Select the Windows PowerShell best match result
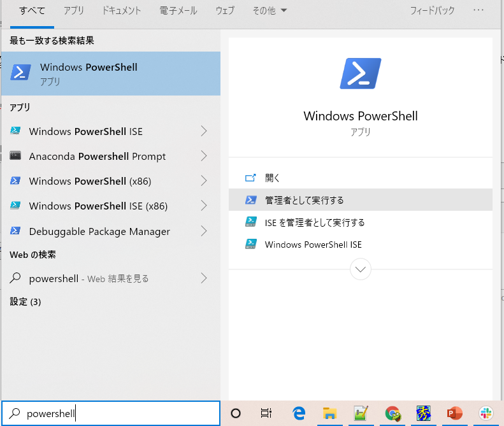 [x=111, y=74]
